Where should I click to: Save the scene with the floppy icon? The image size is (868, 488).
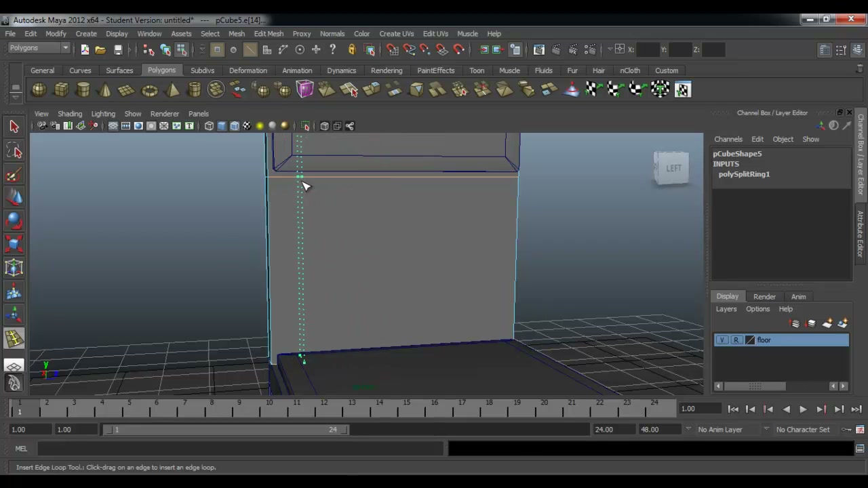[118, 49]
